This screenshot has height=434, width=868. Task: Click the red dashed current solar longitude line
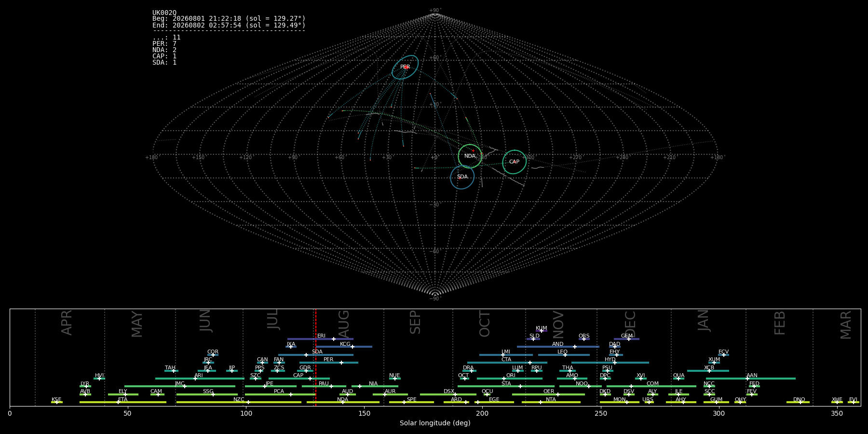[315, 357]
